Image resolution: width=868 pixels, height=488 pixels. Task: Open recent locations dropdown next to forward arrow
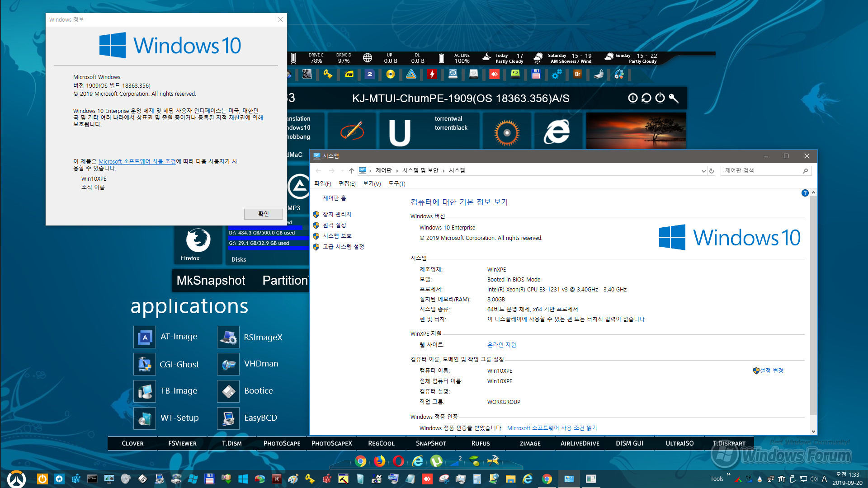[x=342, y=171]
